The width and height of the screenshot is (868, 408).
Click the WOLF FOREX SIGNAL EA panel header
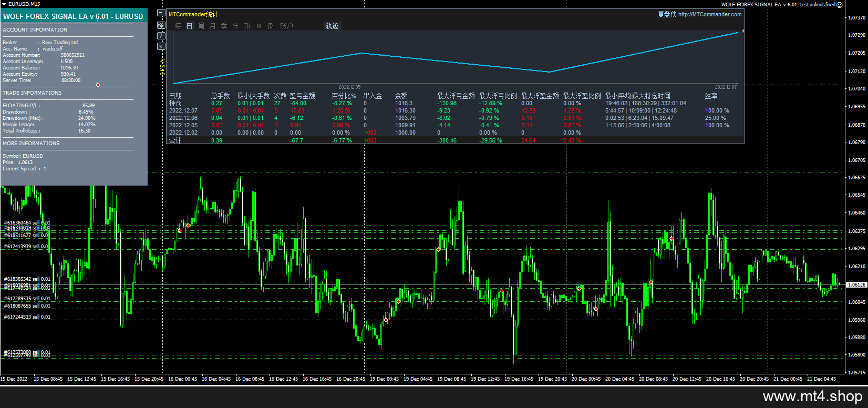[73, 16]
